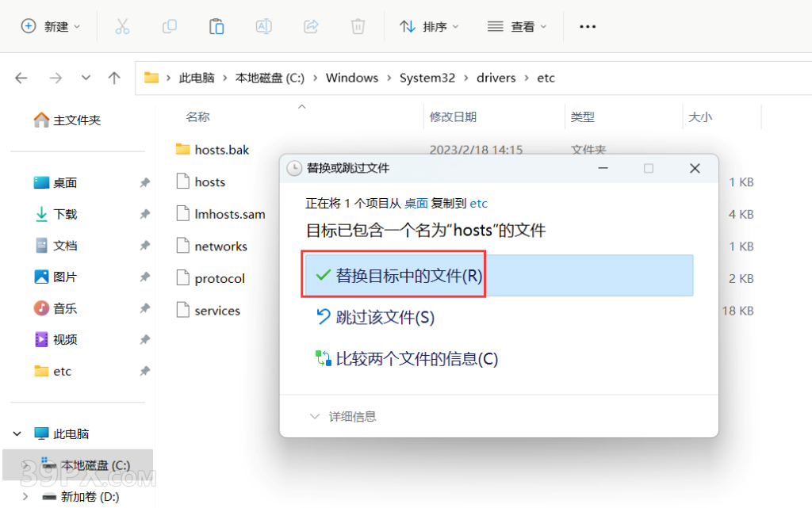The image size is (812, 508).
Task: Click the Paste icon
Action: [216, 26]
